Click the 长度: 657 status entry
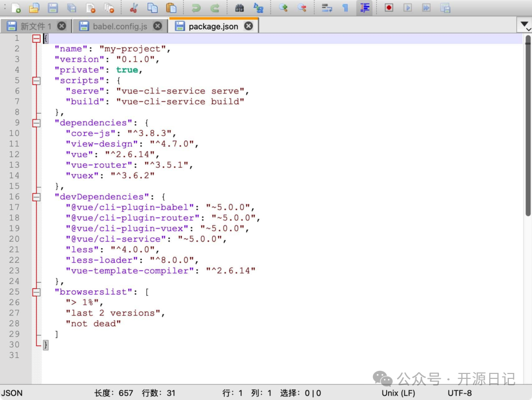The width and height of the screenshot is (532, 400). pyautogui.click(x=114, y=393)
